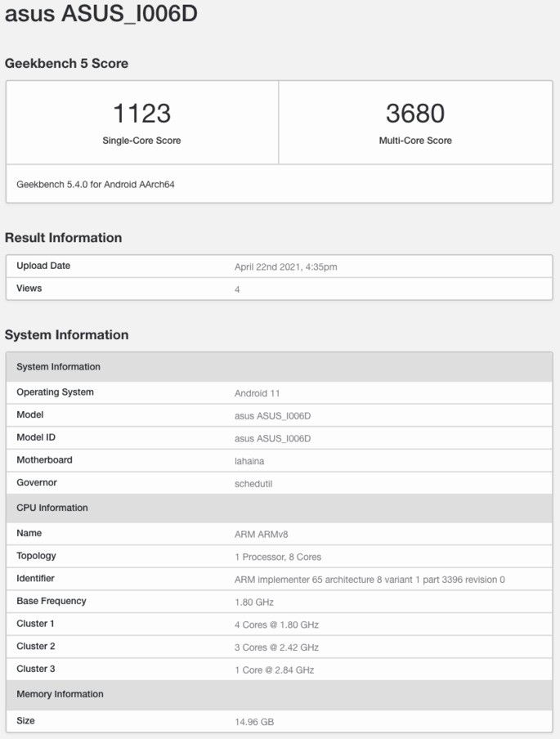Viewport: 560px width, 739px height.
Task: Select the multi-core score 3680
Action: coord(415,113)
